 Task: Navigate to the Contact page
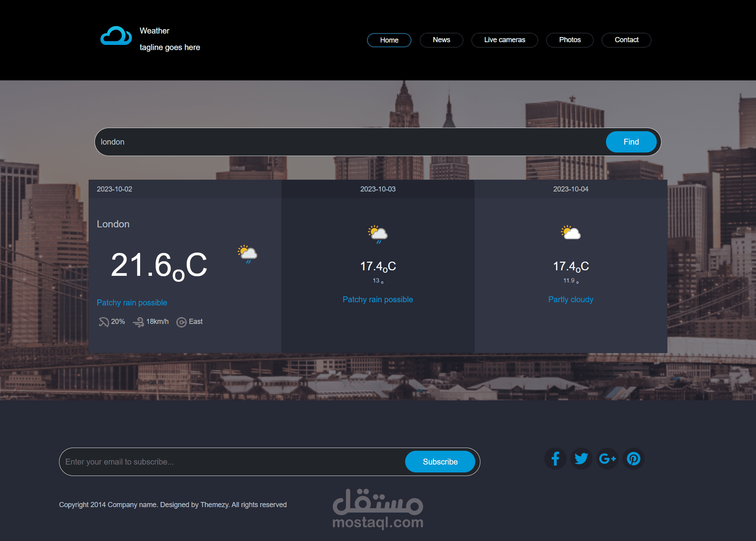[x=626, y=40]
